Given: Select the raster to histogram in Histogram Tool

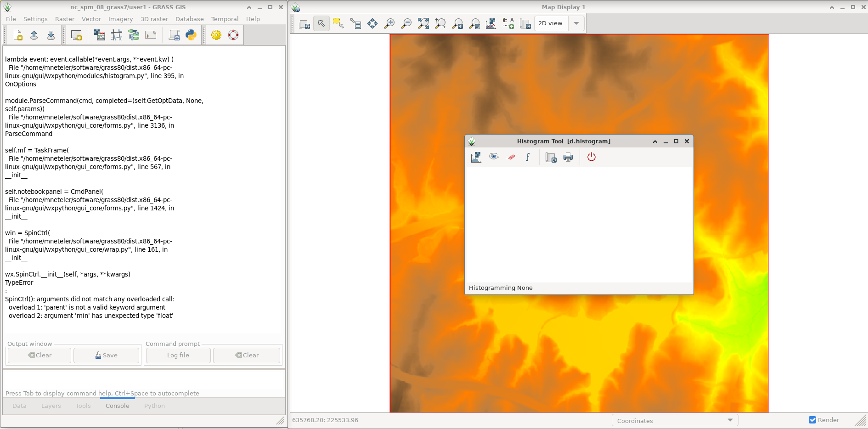Looking at the screenshot, I should 476,157.
